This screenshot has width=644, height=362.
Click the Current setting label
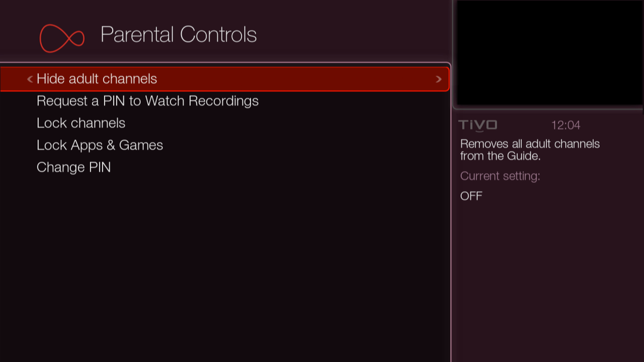tap(500, 176)
